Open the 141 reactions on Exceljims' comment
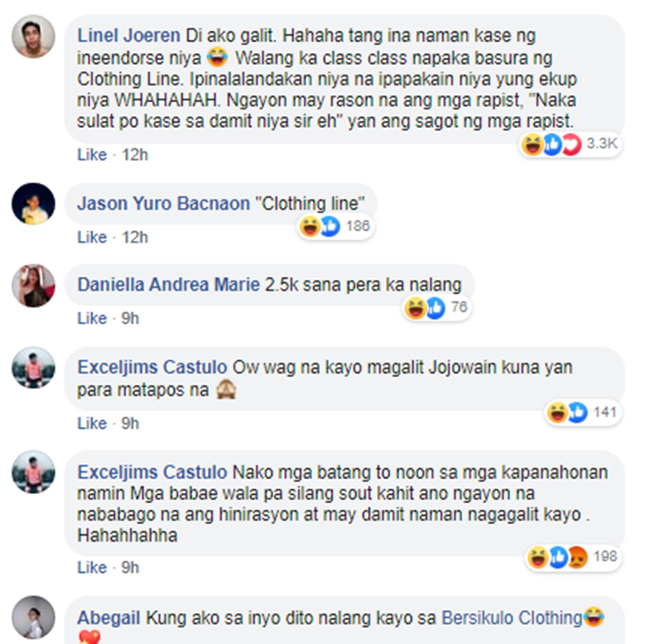 tap(583, 412)
